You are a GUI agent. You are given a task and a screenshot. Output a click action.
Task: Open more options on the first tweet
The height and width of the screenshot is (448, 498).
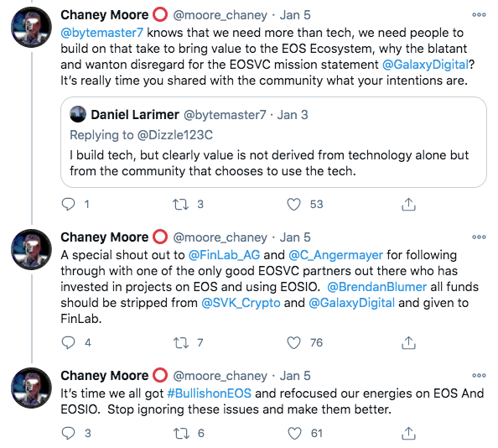[x=479, y=14]
